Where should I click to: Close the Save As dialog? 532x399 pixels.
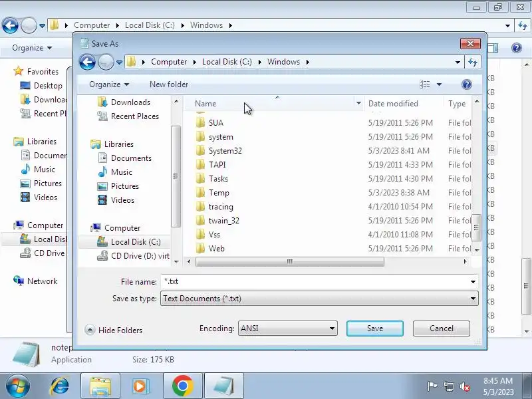coord(470,43)
